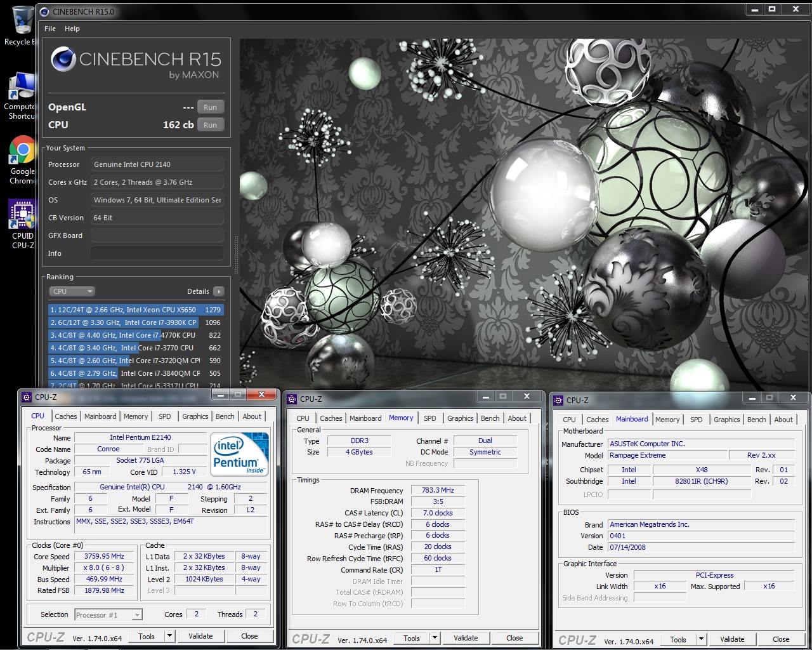This screenshot has width=812, height=650.
Task: Switch to Mainboard tab in CPU window
Action: tap(100, 416)
